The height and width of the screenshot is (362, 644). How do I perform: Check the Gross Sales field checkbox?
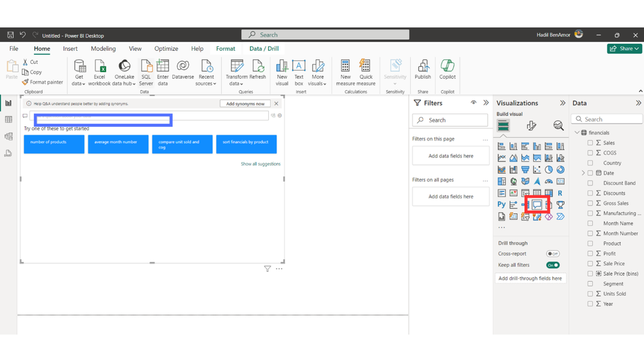point(590,203)
